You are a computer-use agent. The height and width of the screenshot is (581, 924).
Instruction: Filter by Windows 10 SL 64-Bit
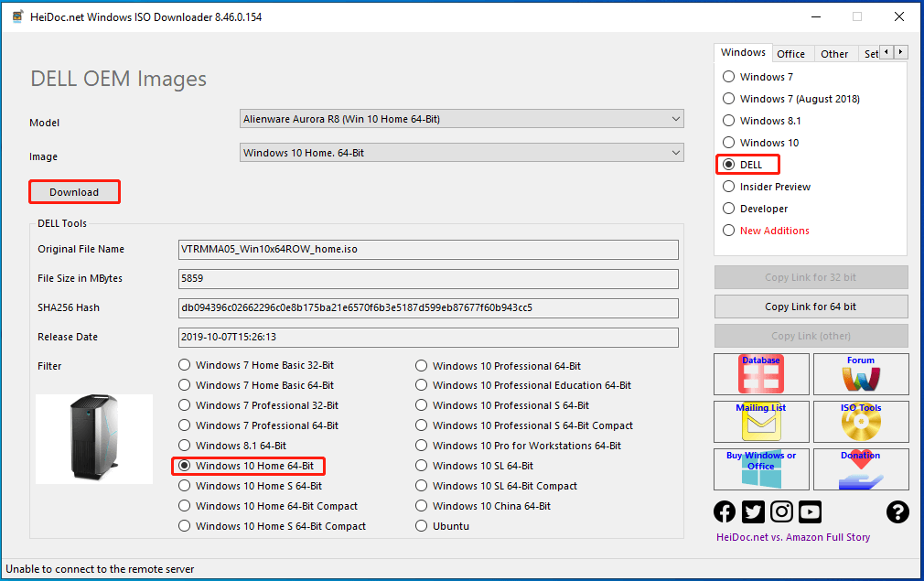(x=475, y=466)
